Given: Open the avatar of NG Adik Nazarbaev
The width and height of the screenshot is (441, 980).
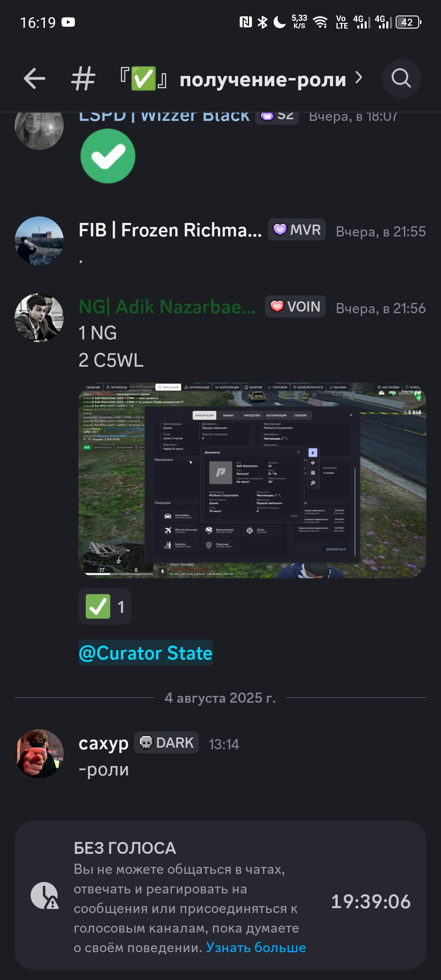Looking at the screenshot, I should click(x=39, y=318).
